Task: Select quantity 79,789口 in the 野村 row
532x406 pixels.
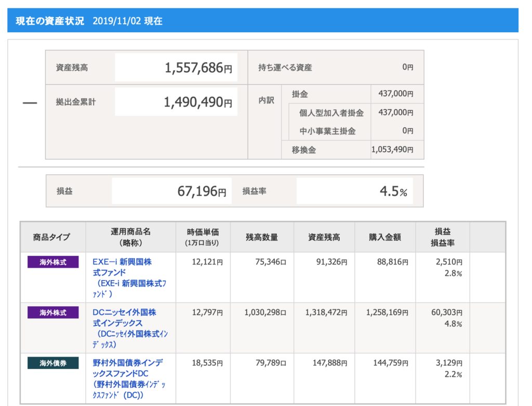Action: pyautogui.click(x=271, y=363)
